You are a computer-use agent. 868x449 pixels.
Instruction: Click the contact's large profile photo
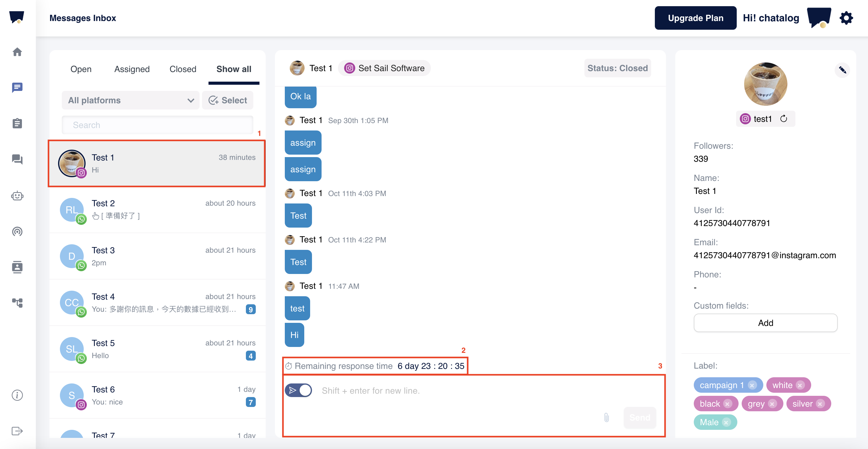[765, 84]
